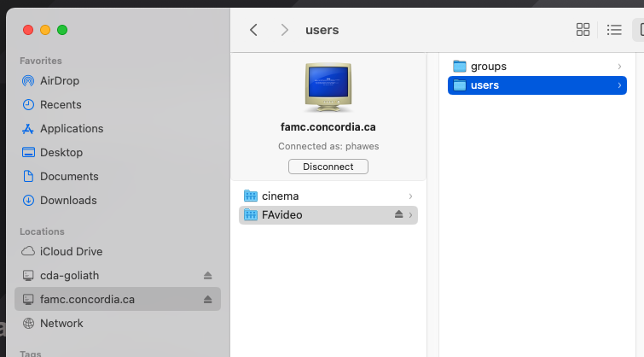The width and height of the screenshot is (644, 357).
Task: Minimize the window with yellow button
Action: pos(45,30)
